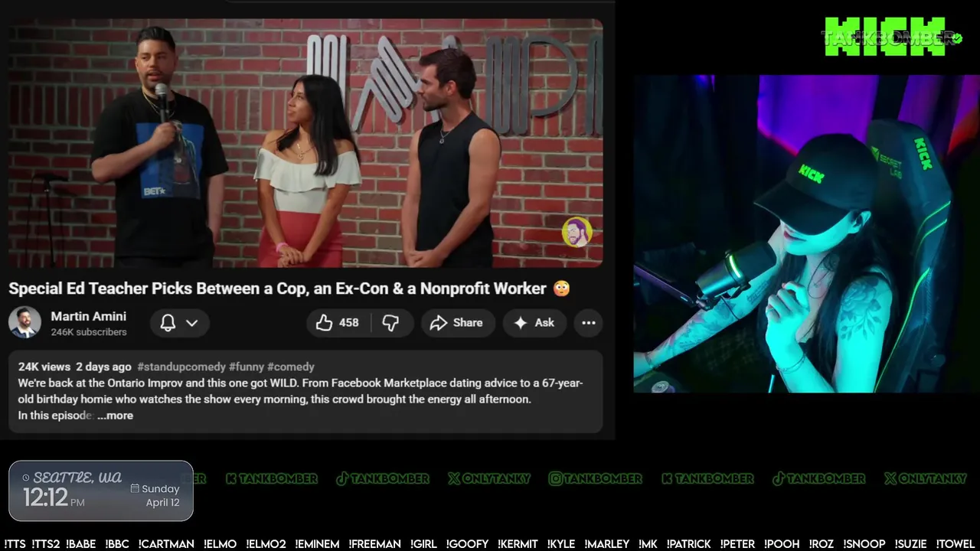Click the notification bell icon
The width and height of the screenshot is (980, 551).
click(x=168, y=323)
